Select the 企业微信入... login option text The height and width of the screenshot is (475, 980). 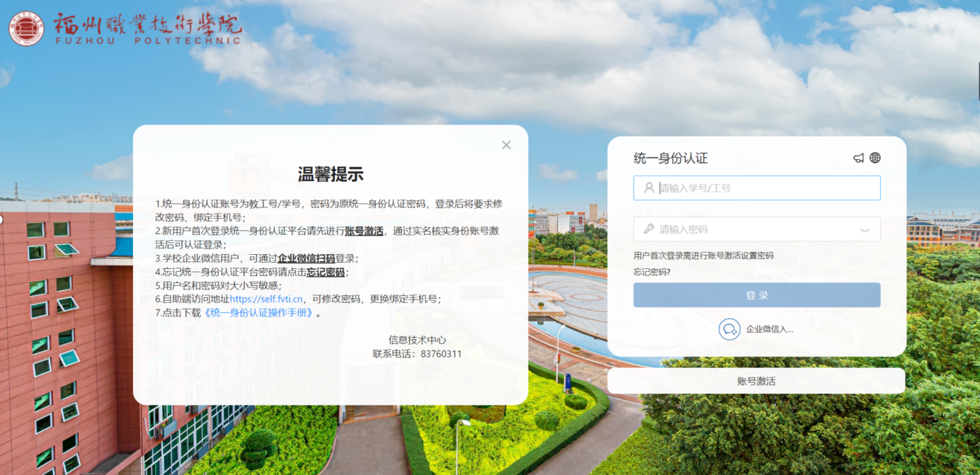[769, 329]
